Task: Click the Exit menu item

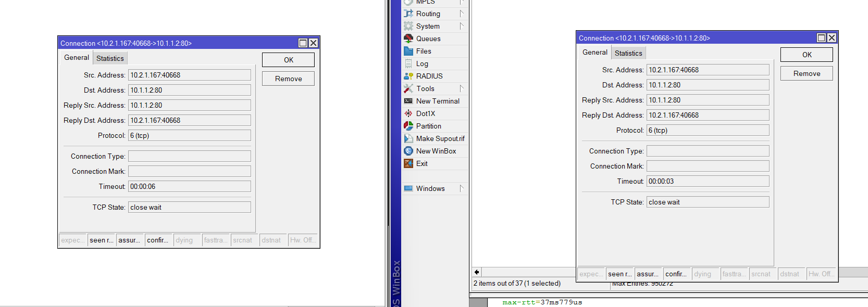Action: click(421, 163)
